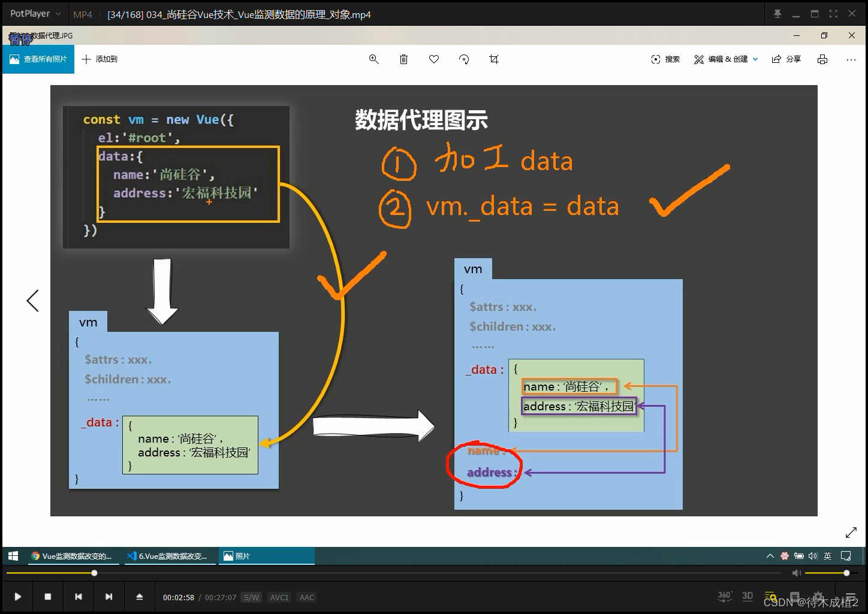
Task: Click the elapsed time 00:02:58
Action: (x=179, y=597)
